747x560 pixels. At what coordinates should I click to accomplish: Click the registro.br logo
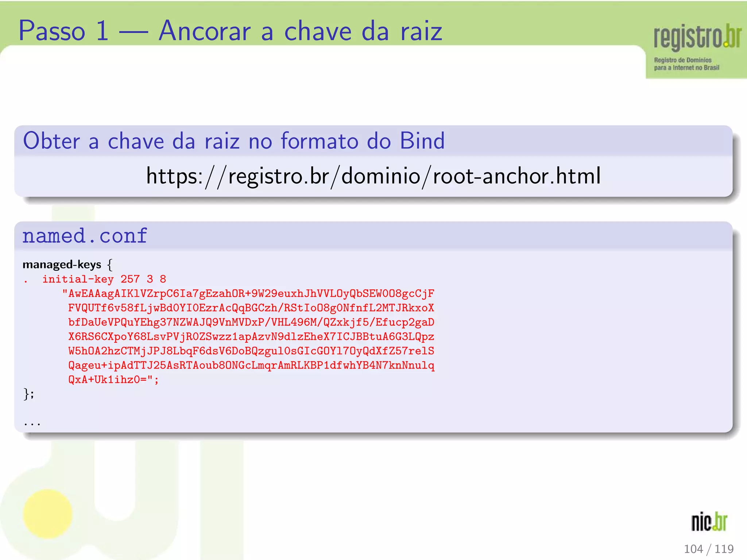click(697, 38)
